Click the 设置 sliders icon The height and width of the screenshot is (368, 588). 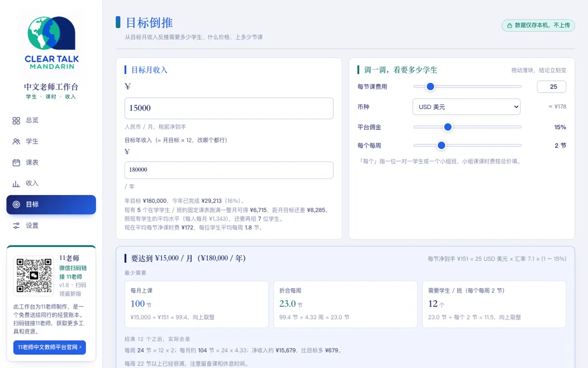[x=16, y=226]
